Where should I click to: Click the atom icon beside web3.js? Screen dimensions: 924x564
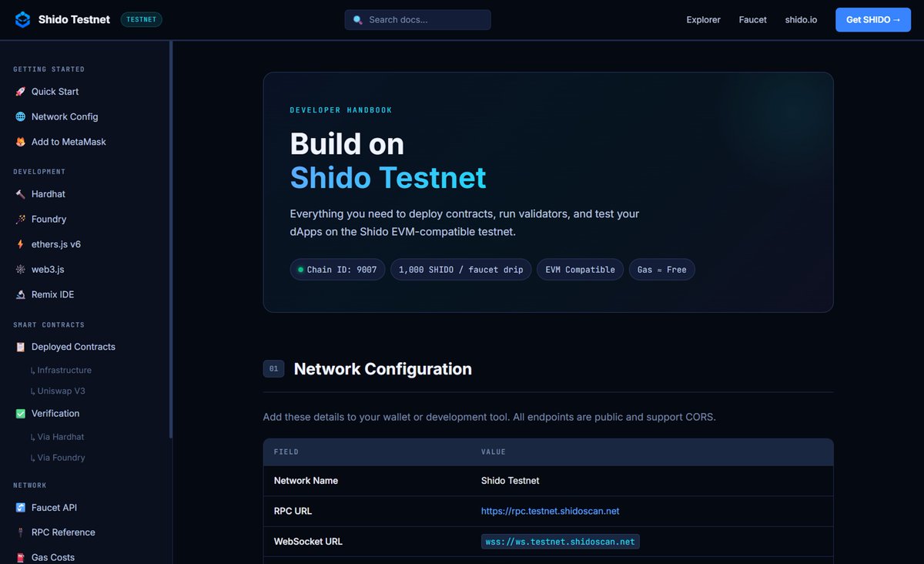click(20, 270)
